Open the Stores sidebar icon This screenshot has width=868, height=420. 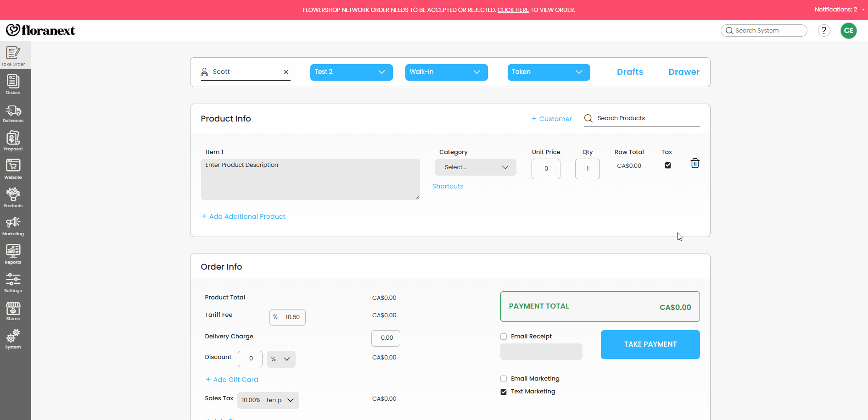pyautogui.click(x=13, y=311)
